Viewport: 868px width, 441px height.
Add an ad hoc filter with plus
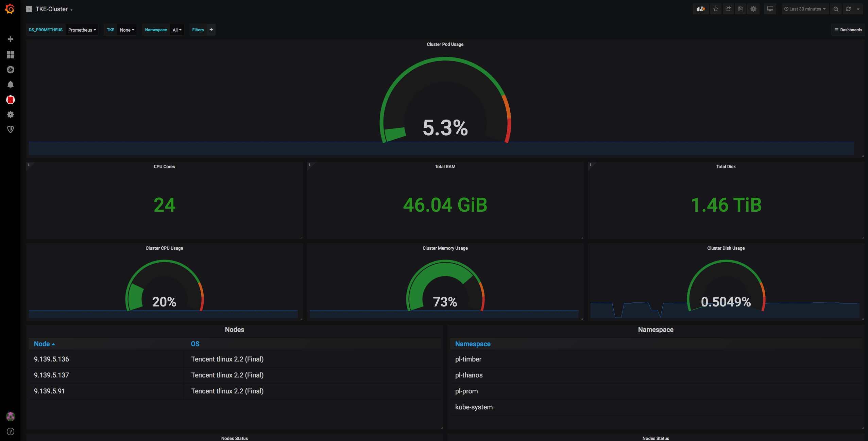pos(211,30)
